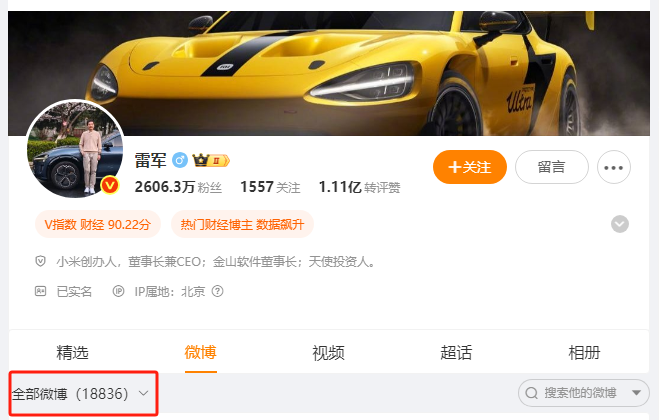Open the 2606.3万 粉丝 followers list
659x420 pixels.
pyautogui.click(x=178, y=187)
